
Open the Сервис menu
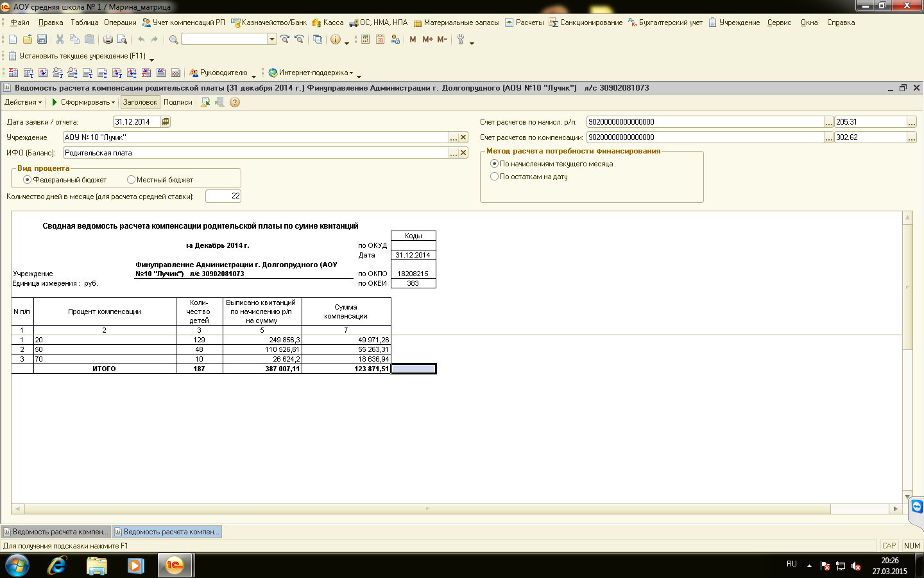779,22
